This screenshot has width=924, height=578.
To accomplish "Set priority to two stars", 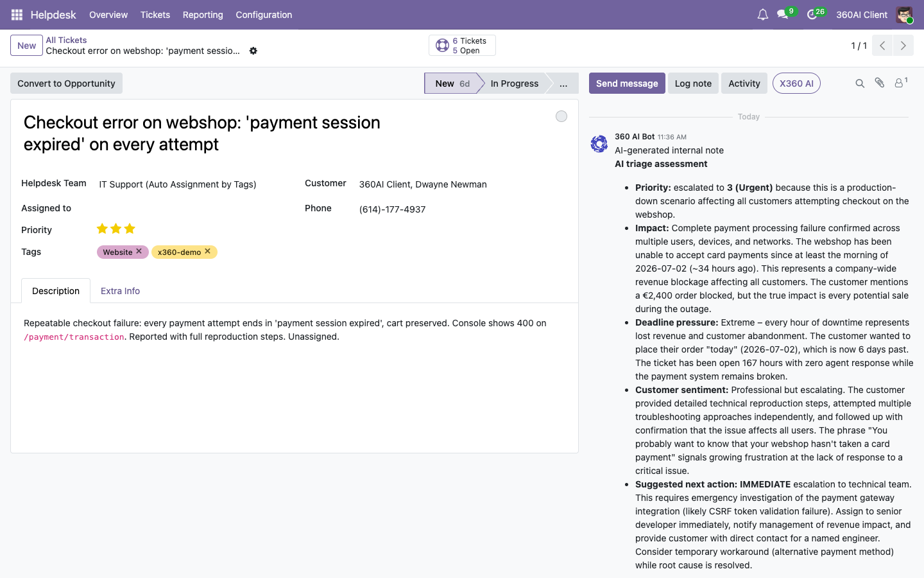I will pyautogui.click(x=116, y=229).
